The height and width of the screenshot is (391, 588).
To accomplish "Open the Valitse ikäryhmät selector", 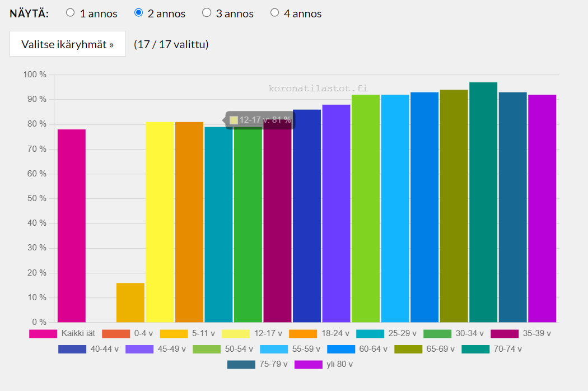I will tap(68, 44).
